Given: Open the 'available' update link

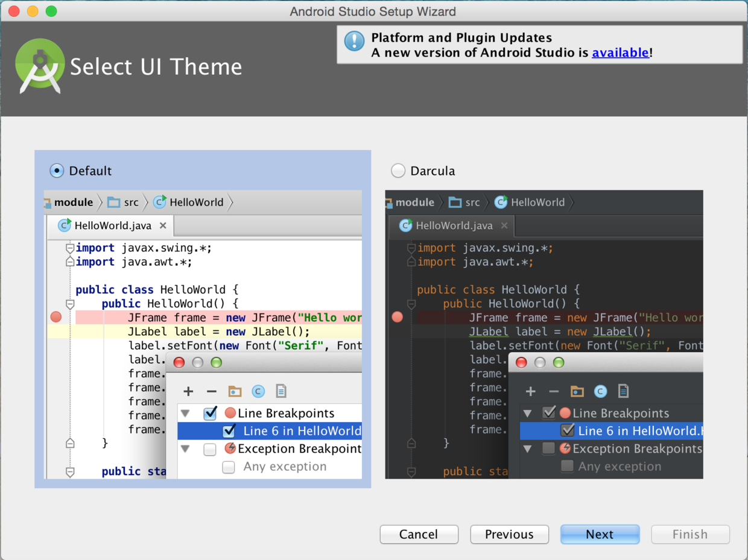Looking at the screenshot, I should tap(620, 53).
